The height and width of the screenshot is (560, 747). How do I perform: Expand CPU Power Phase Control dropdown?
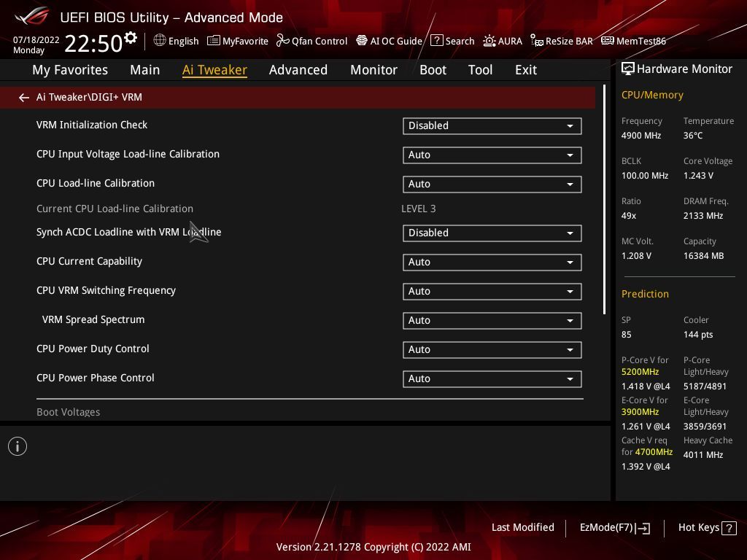(x=492, y=379)
